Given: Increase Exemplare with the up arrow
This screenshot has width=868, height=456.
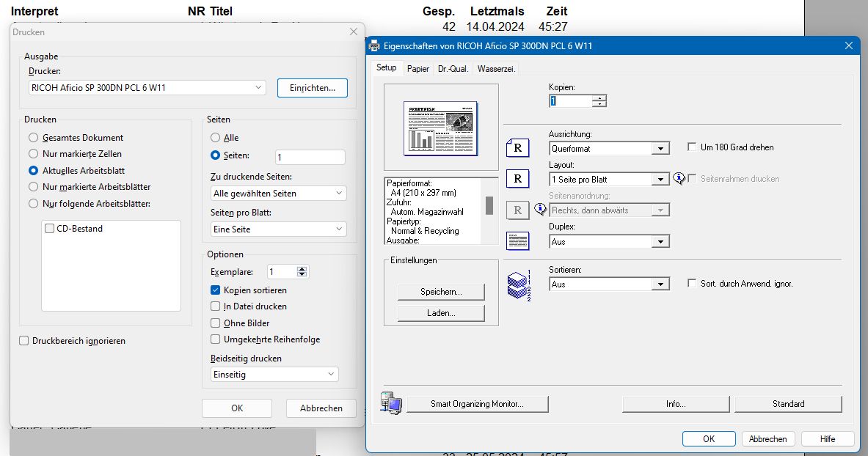Looking at the screenshot, I should point(302,269).
